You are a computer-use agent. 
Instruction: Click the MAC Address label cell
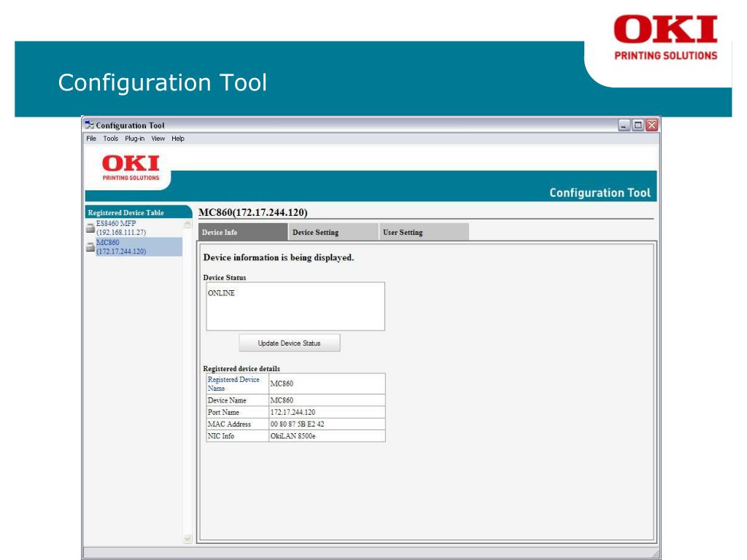point(237,424)
